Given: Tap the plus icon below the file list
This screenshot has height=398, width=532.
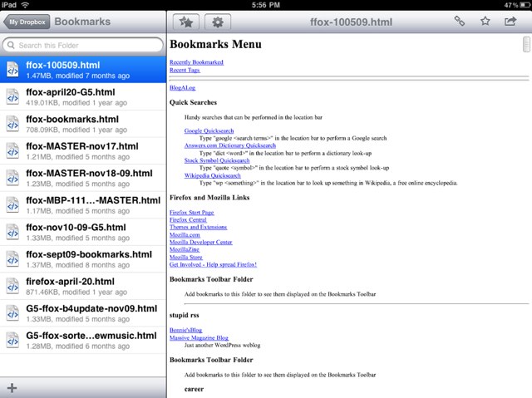Looking at the screenshot, I should point(12,388).
